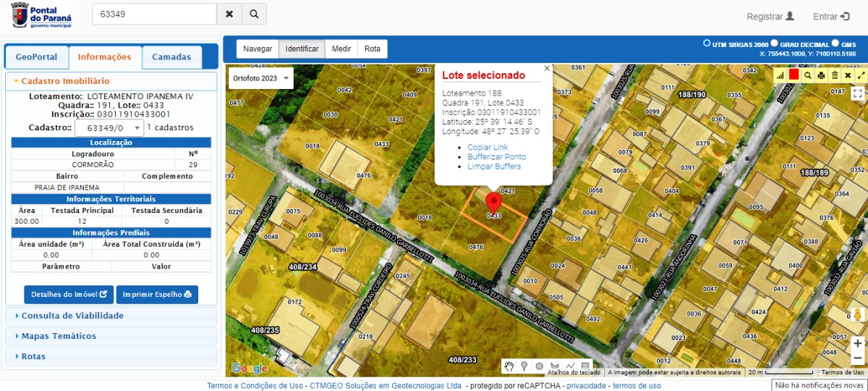This screenshot has height=391, width=868.
Task: Click the expand arrows icon in map toolbar
Action: click(861, 75)
